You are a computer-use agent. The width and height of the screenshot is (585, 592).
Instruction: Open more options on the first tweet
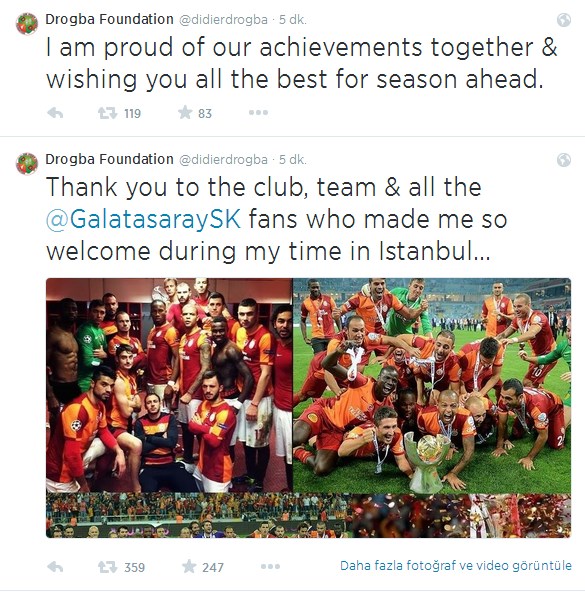pos(259,113)
